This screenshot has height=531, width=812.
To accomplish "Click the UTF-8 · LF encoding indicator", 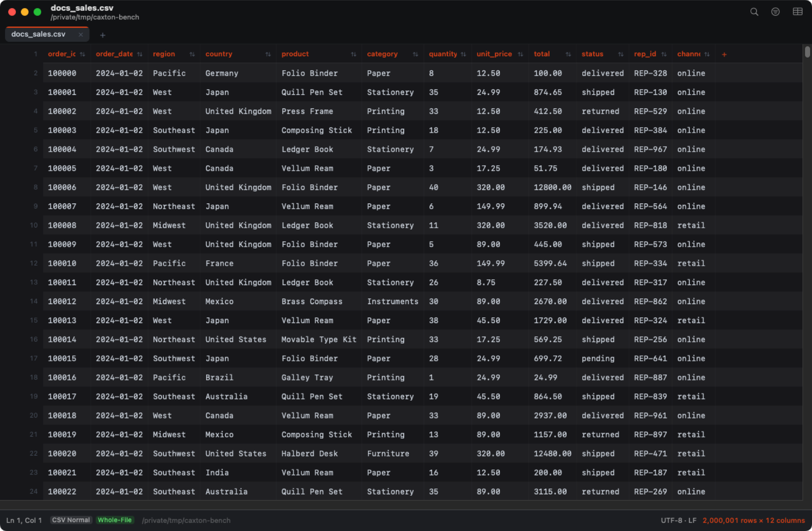I will [678, 520].
